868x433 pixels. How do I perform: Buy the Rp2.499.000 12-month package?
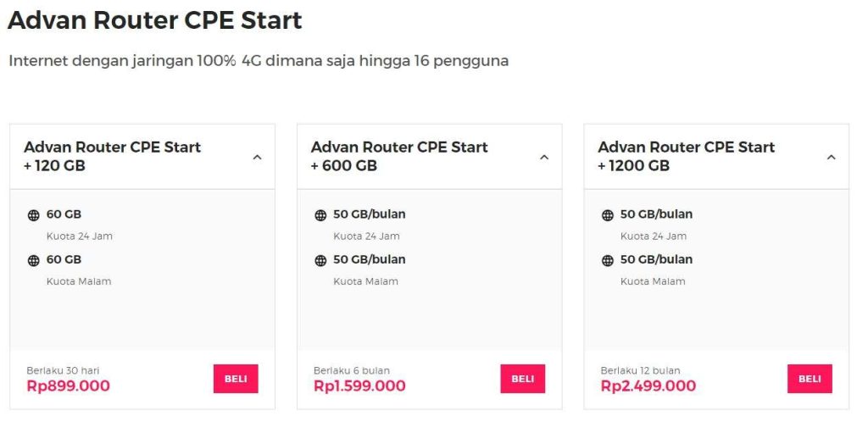click(810, 379)
